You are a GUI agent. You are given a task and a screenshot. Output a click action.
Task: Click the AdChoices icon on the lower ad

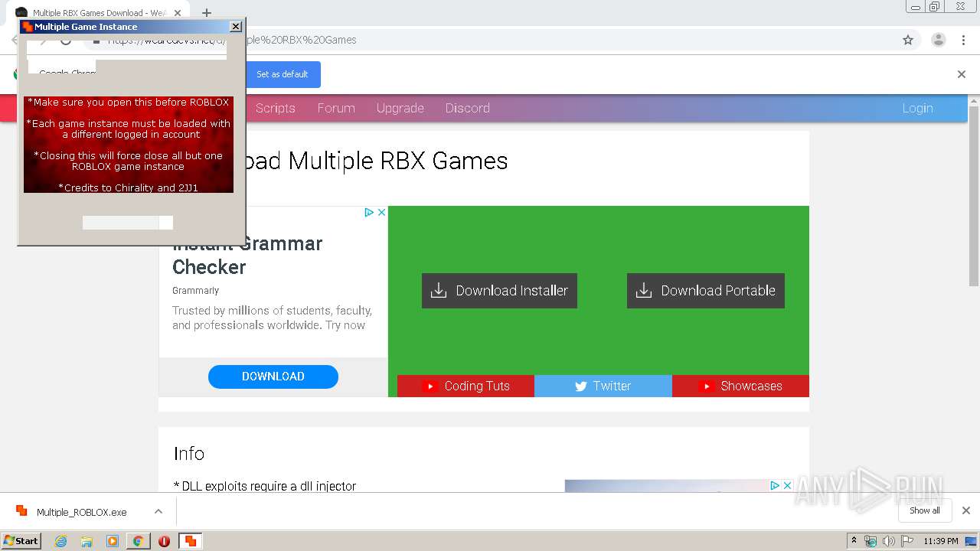(775, 485)
